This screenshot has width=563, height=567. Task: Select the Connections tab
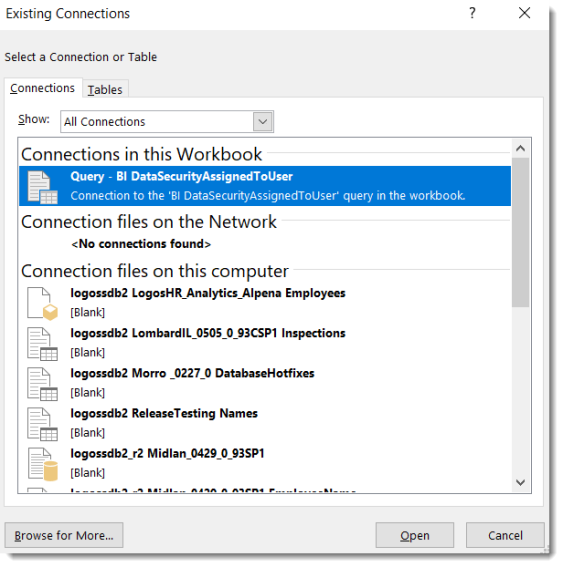(x=43, y=88)
